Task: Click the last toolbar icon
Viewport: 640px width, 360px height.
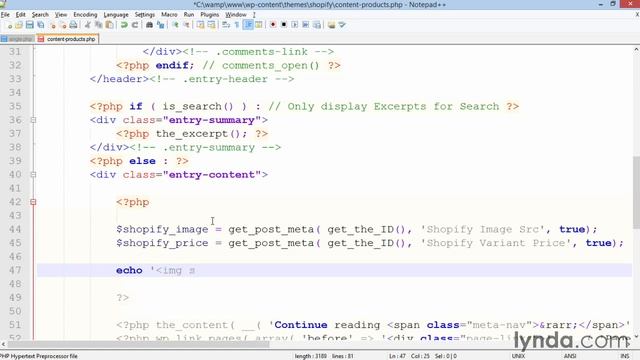Action: [342, 25]
